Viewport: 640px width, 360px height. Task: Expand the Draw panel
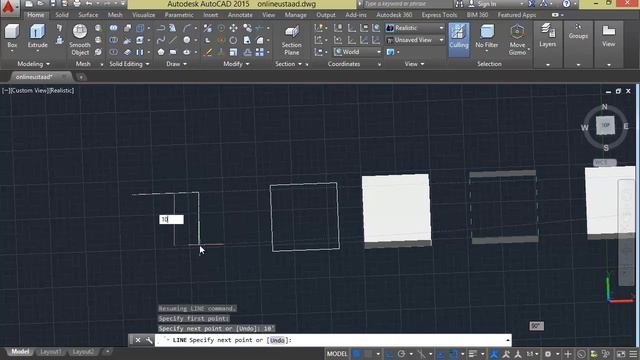(176, 64)
